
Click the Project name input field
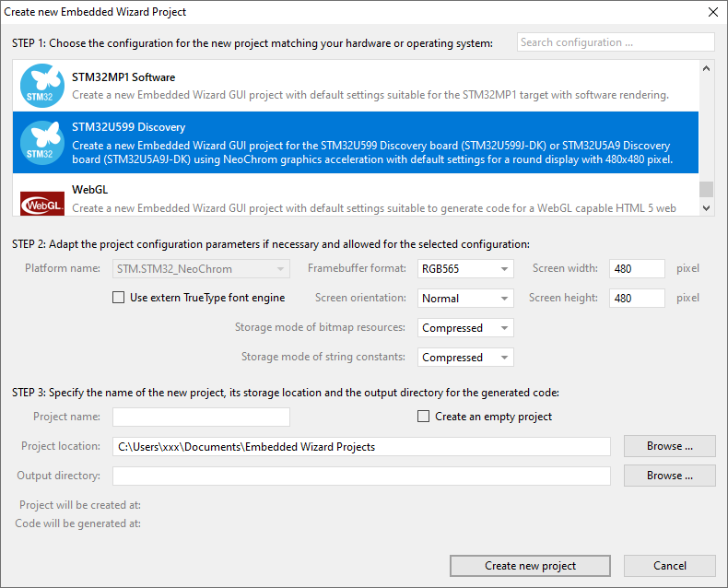201,417
